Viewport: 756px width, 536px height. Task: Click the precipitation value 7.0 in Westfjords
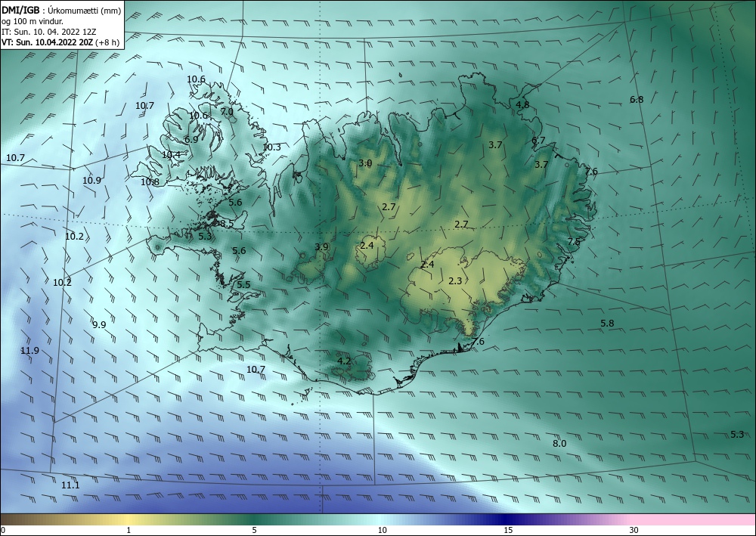pyautogui.click(x=227, y=111)
